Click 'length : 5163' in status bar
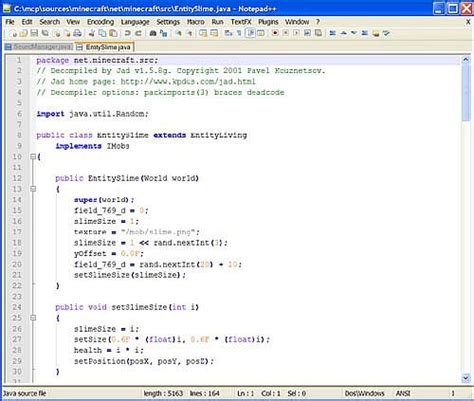 pyautogui.click(x=163, y=393)
